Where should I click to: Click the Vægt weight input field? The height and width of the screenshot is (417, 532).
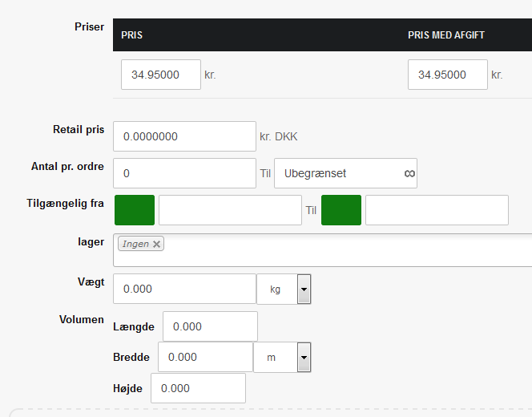[184, 289]
